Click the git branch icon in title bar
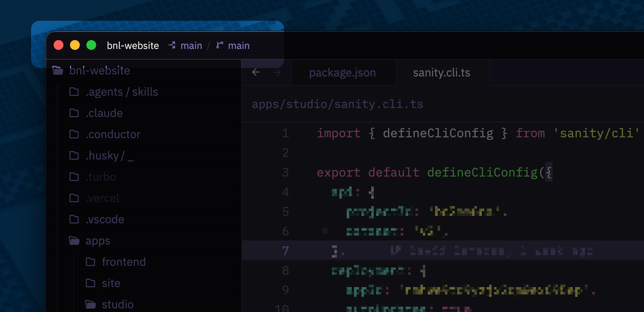The image size is (644, 312). (219, 46)
